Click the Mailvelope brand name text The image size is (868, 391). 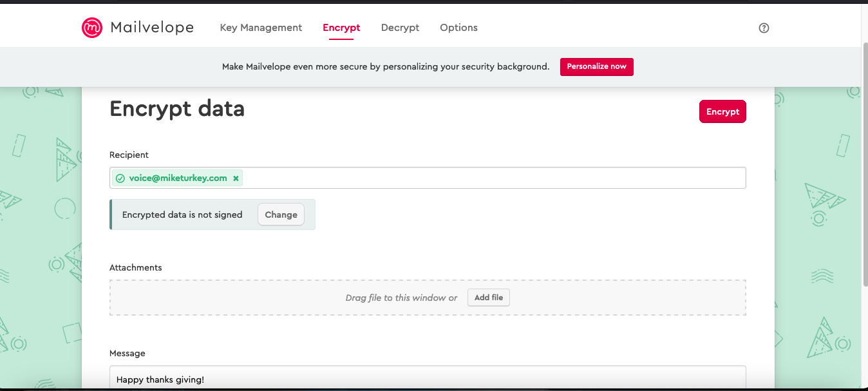pos(152,28)
